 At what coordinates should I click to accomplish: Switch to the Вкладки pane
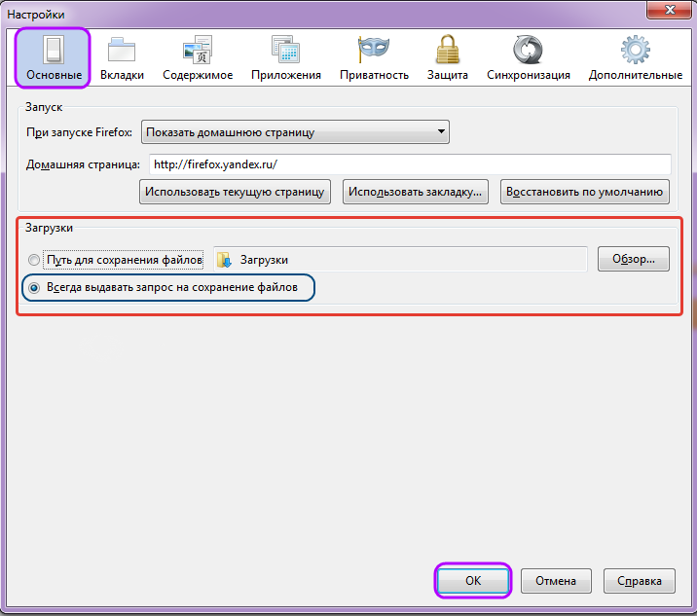coord(122,58)
